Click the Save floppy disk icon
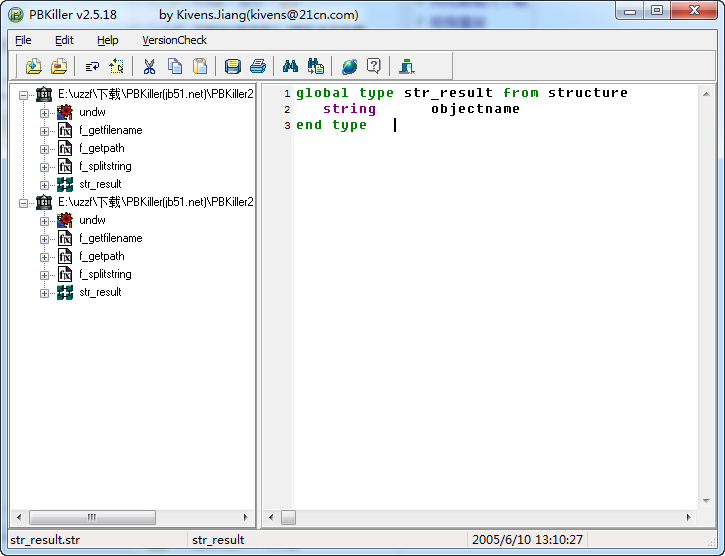Image resolution: width=725 pixels, height=556 pixels. 233,67
